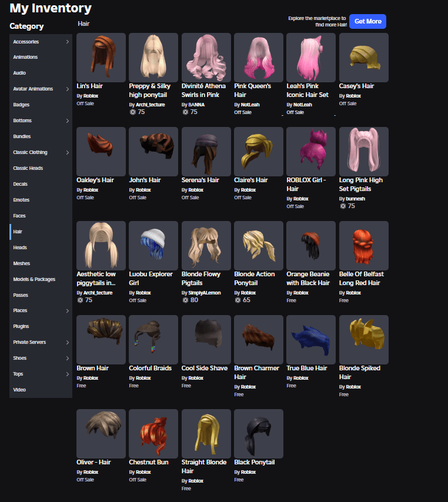Open the ROBLOX Girl hair thumbnail
448x502 pixels.
[310, 151]
